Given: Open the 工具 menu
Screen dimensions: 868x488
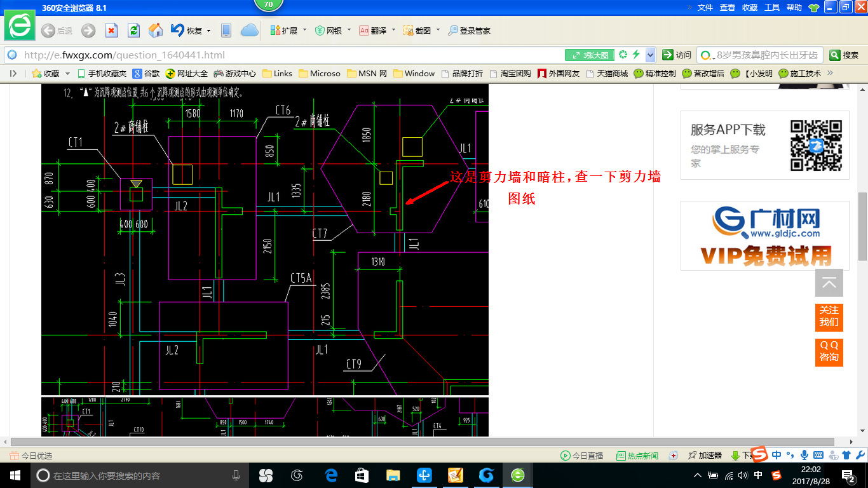Looking at the screenshot, I should point(772,8).
